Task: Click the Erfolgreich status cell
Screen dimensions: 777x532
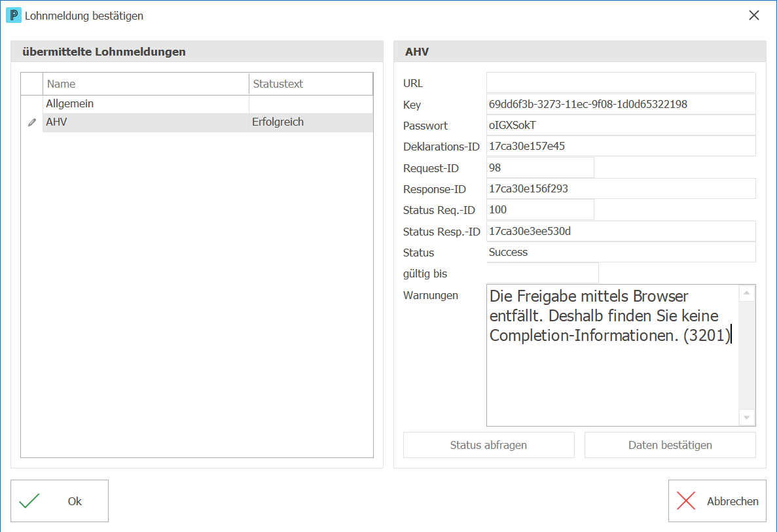Action: (x=311, y=122)
